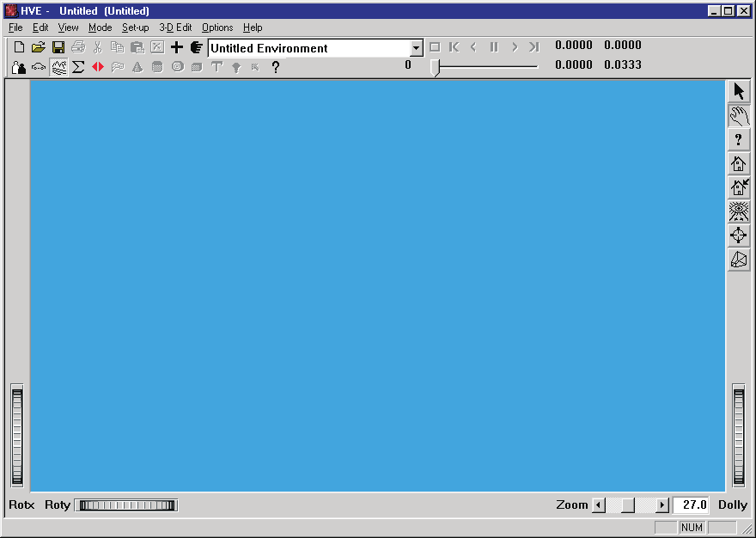
Task: Click the New file icon
Action: click(x=19, y=47)
